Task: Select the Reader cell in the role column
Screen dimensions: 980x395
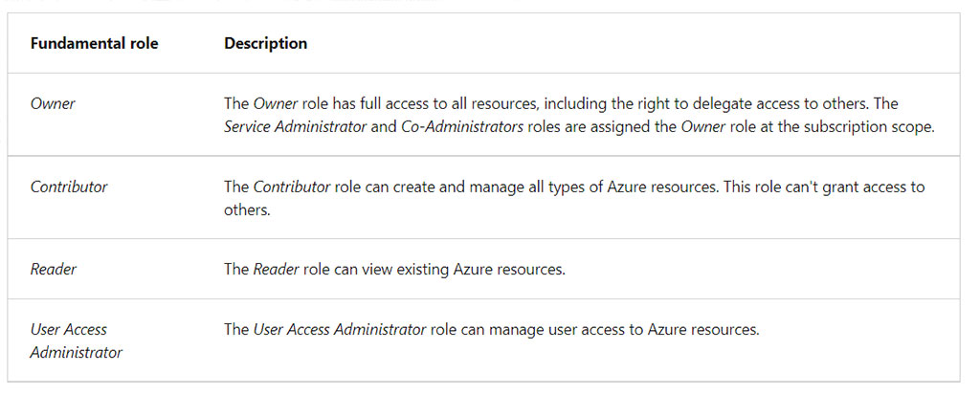Action: (x=54, y=270)
